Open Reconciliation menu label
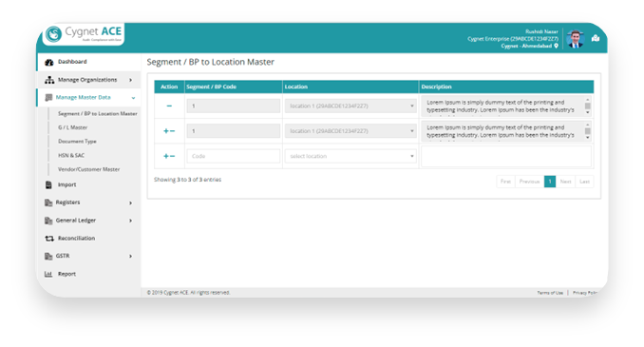This screenshot has height=347, width=644. [x=76, y=238]
